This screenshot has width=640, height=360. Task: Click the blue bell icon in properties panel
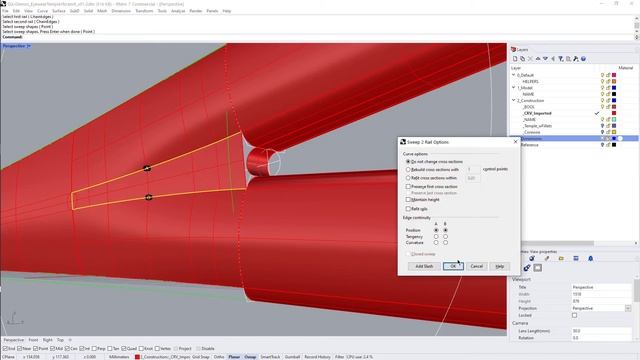click(590, 258)
